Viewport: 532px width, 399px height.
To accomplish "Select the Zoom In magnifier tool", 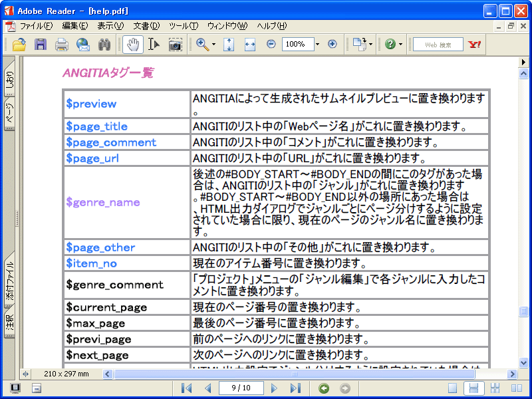I will (x=203, y=45).
